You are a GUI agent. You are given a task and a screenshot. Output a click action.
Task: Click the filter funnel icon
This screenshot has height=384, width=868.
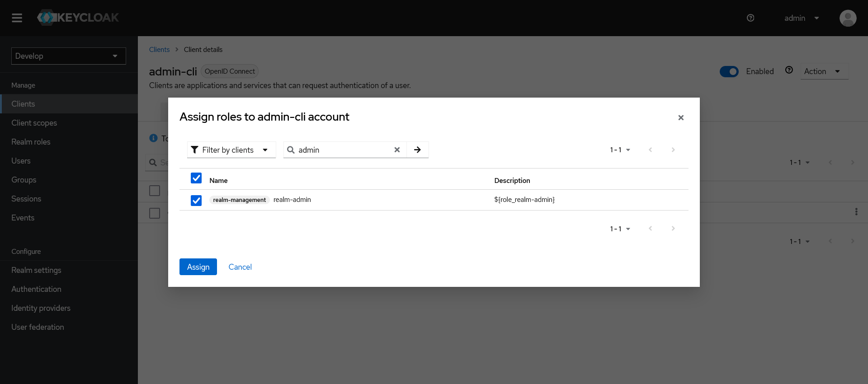pos(195,150)
